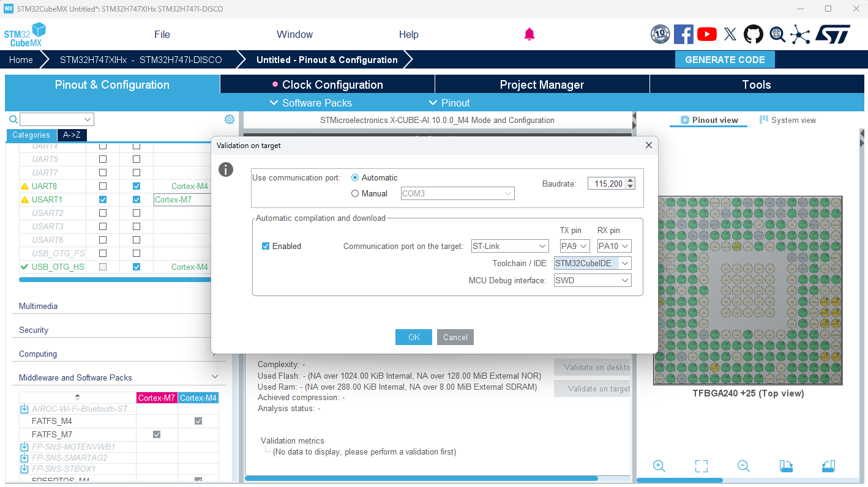Open the STM32CubeMX GitHub page icon

754,34
